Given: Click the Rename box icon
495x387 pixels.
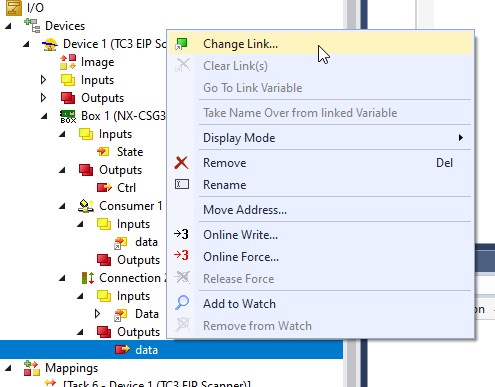Looking at the screenshot, I should 182,184.
